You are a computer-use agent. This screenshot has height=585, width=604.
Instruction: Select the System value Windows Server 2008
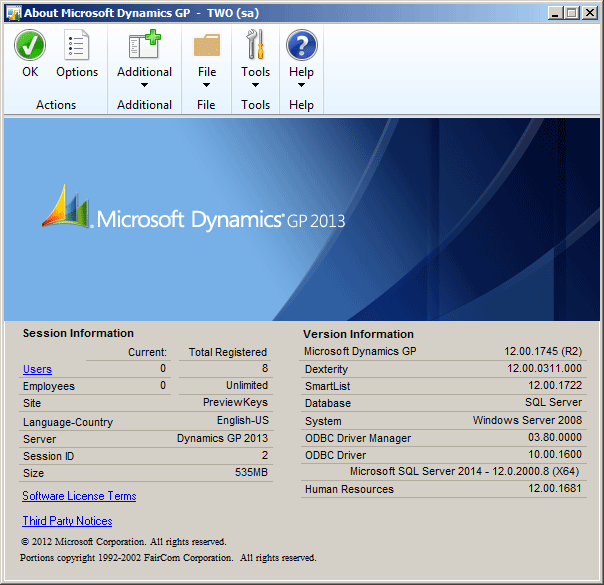point(527,420)
